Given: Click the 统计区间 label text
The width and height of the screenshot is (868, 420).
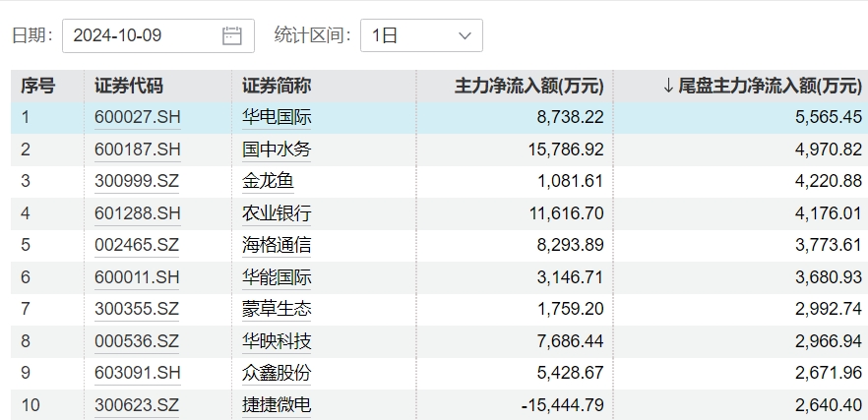Looking at the screenshot, I should 313,36.
